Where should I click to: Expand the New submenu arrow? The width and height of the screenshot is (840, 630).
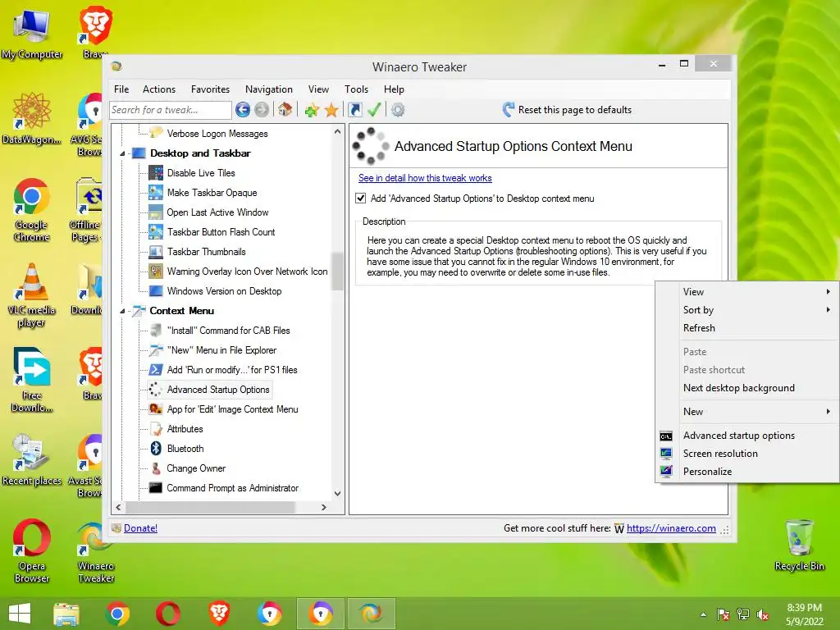coord(829,412)
